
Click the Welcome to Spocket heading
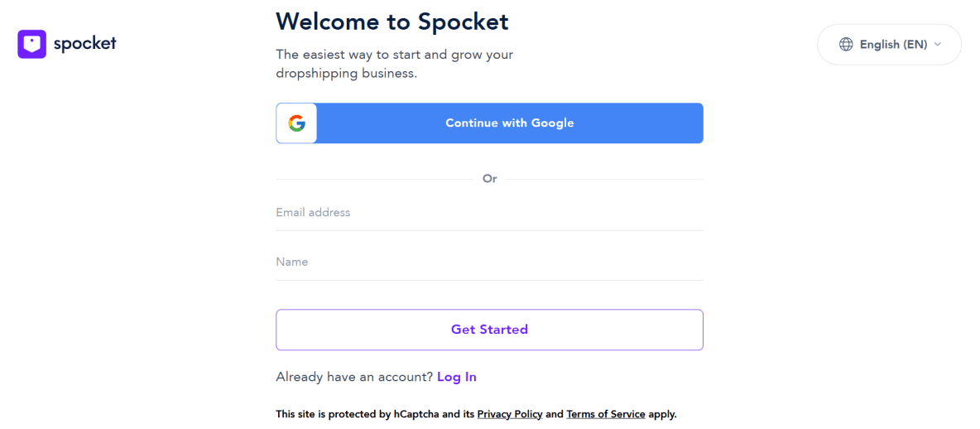click(x=392, y=22)
